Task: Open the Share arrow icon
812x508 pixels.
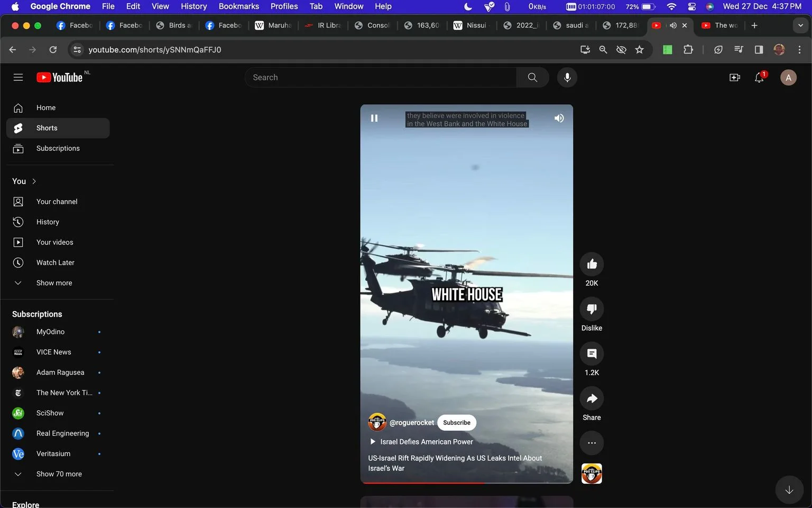Action: (592, 398)
